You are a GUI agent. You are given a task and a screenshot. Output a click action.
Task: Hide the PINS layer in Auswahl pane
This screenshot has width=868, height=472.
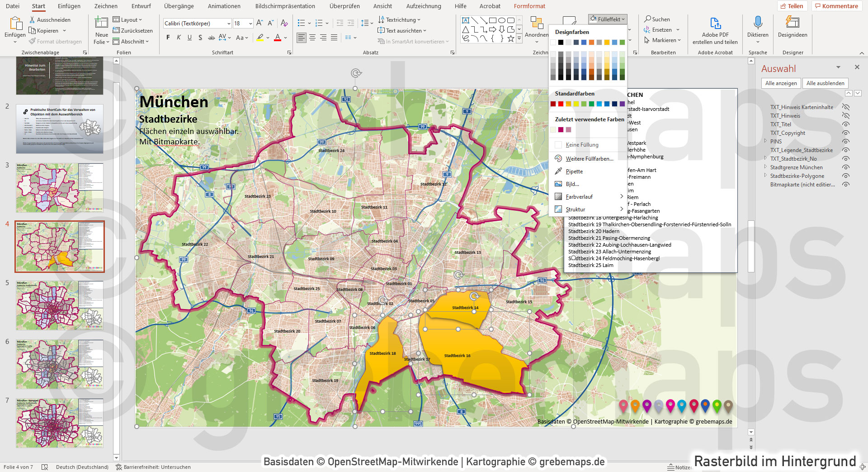coord(846,141)
